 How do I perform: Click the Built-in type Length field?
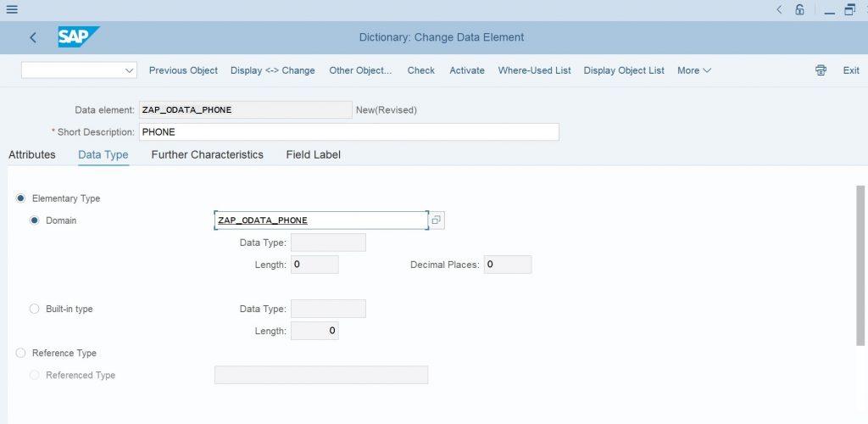click(314, 331)
